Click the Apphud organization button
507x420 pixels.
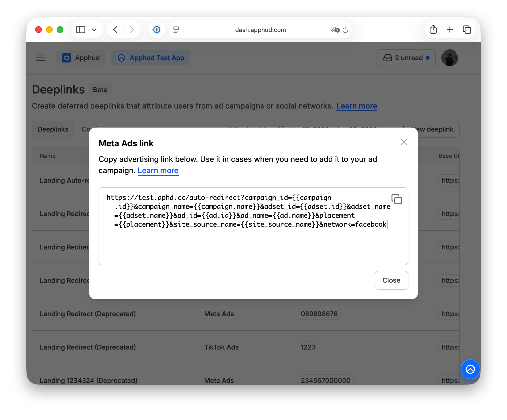pyautogui.click(x=81, y=58)
